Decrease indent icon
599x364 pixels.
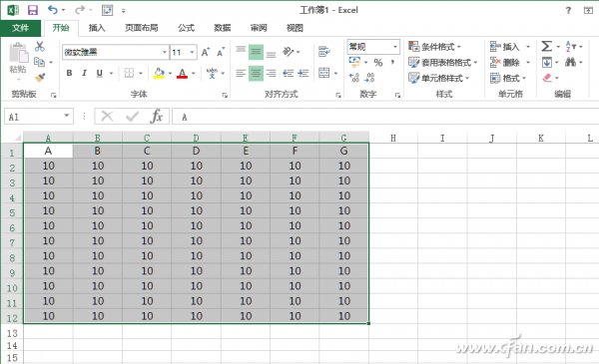click(289, 73)
